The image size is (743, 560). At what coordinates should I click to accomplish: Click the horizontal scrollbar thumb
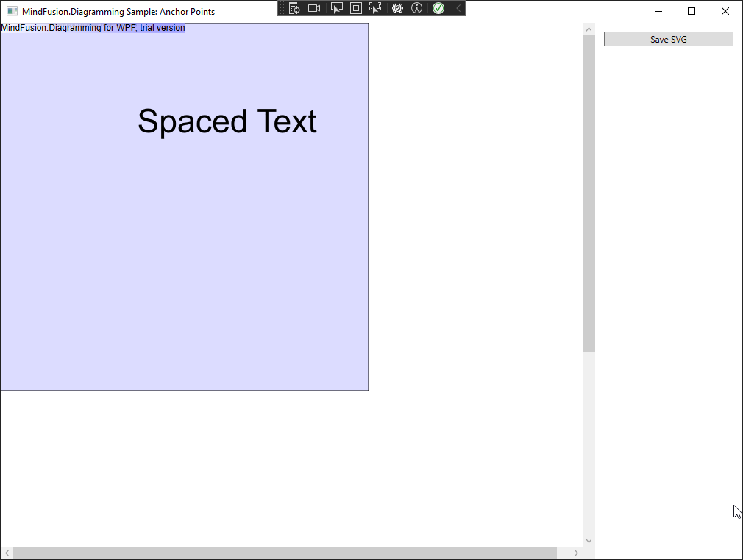tap(285, 553)
